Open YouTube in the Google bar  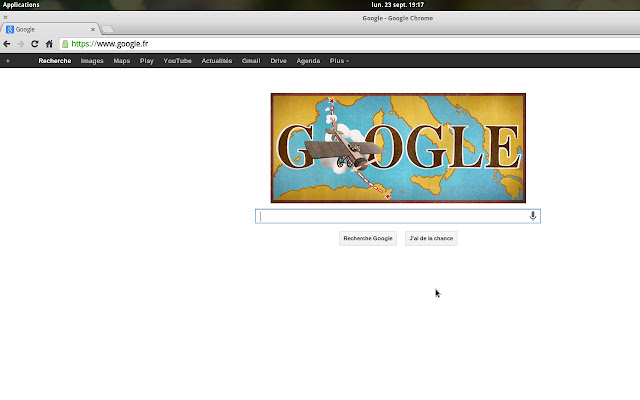pos(178,61)
